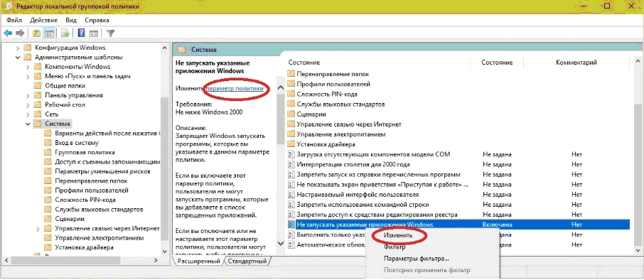Click policy icon of Интерпретация столетия для 2000 года
Screen dimensions: 644x280
[291, 165]
